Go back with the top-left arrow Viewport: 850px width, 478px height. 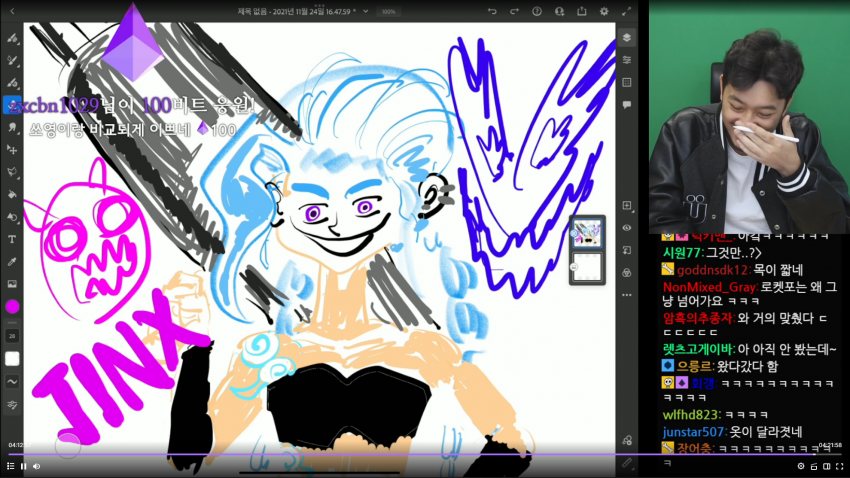[12, 11]
